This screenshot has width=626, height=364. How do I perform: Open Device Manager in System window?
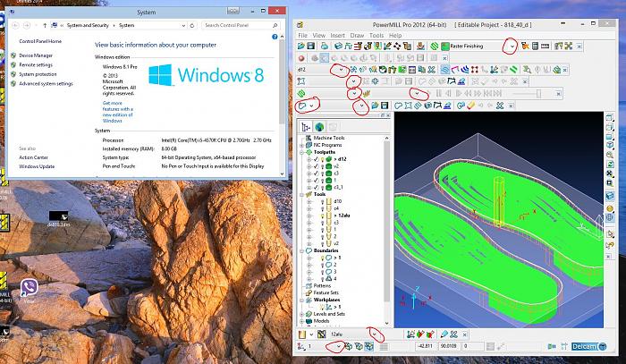[36, 55]
